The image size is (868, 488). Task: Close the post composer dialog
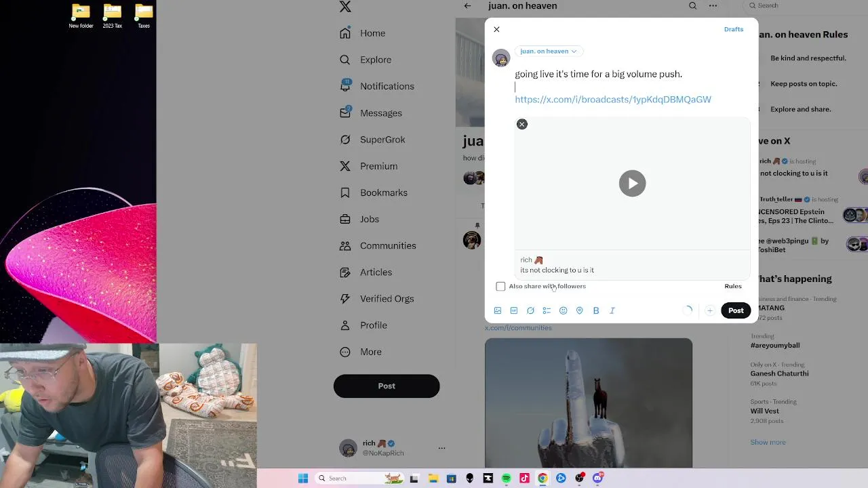click(x=496, y=29)
